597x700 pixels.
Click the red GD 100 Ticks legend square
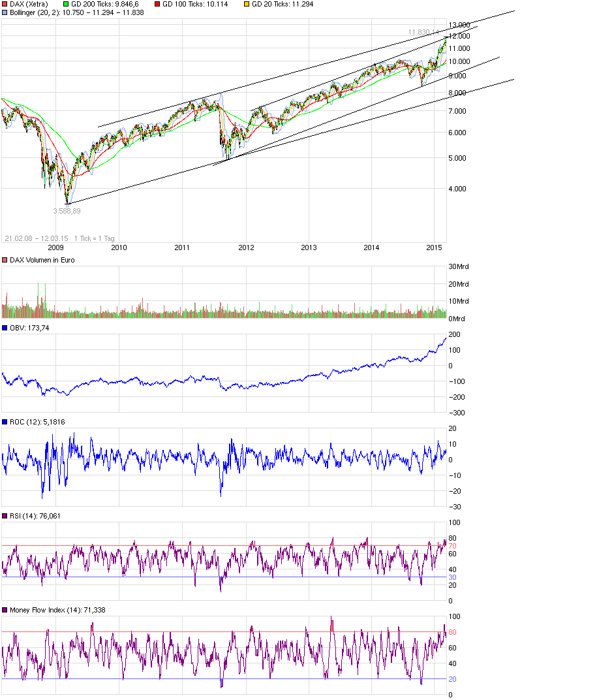tap(157, 4)
